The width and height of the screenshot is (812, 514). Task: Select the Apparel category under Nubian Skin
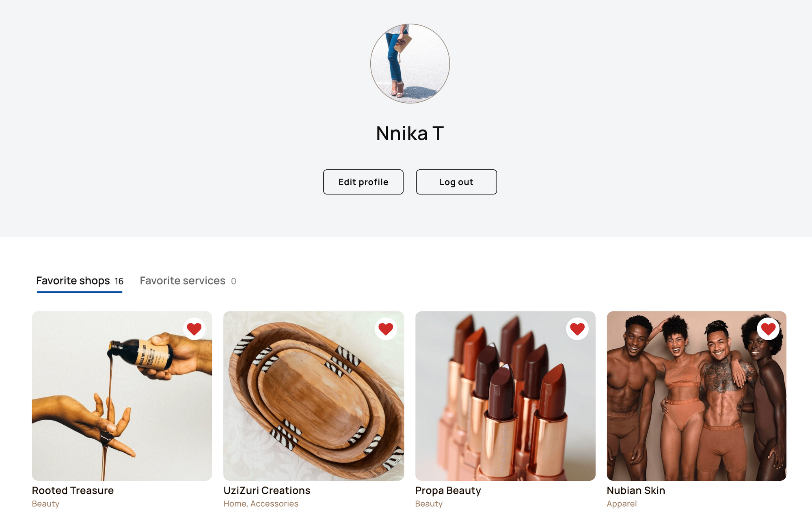(622, 504)
